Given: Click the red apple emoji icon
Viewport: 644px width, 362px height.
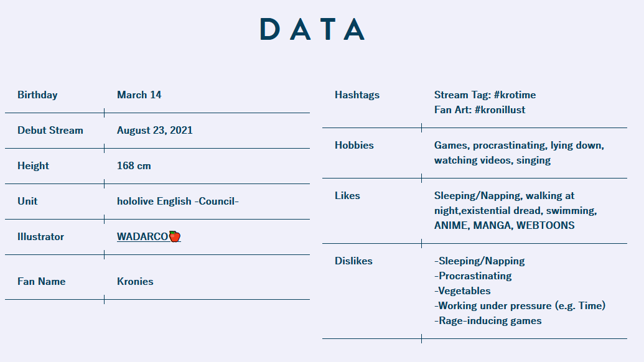Looking at the screenshot, I should (x=175, y=236).
